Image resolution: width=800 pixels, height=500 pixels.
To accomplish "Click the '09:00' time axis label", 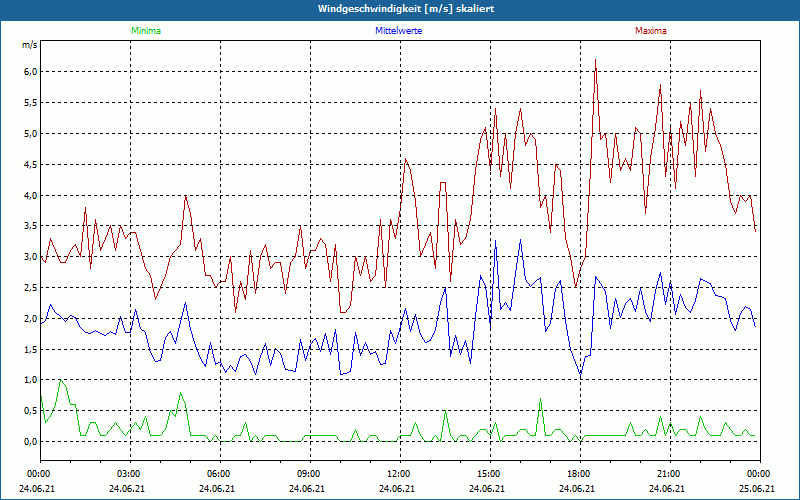I will (x=308, y=474).
